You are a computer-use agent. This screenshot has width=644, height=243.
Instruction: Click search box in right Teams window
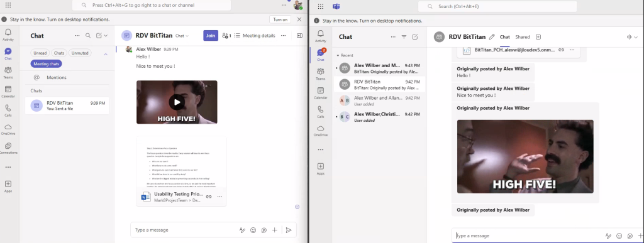point(497,6)
